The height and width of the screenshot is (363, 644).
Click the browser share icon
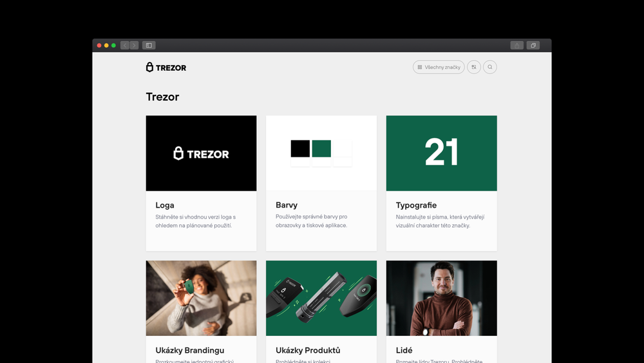(x=516, y=45)
